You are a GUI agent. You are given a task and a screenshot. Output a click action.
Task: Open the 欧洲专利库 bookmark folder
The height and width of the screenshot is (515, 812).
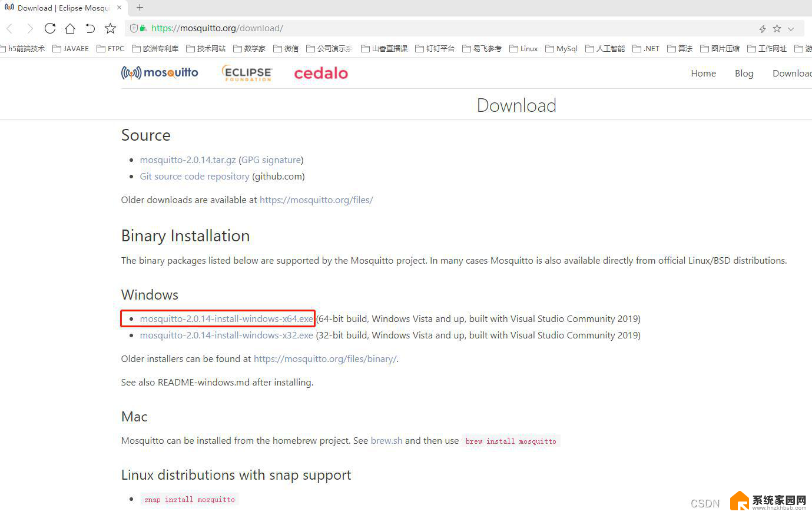[155, 48]
